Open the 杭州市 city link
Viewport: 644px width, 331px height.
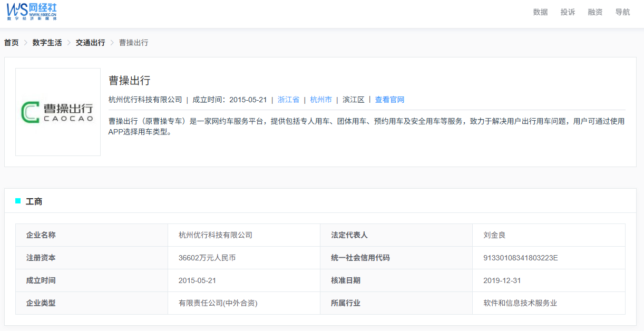[321, 100]
